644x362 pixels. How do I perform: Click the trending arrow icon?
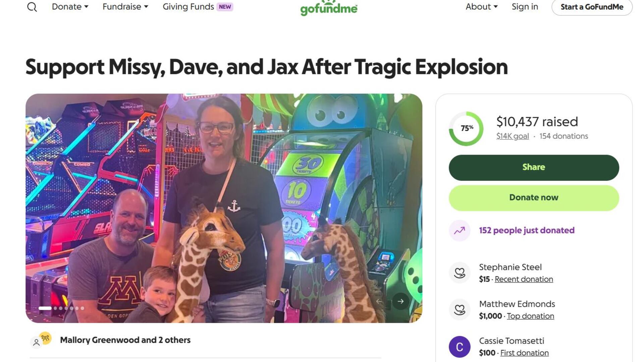click(460, 231)
